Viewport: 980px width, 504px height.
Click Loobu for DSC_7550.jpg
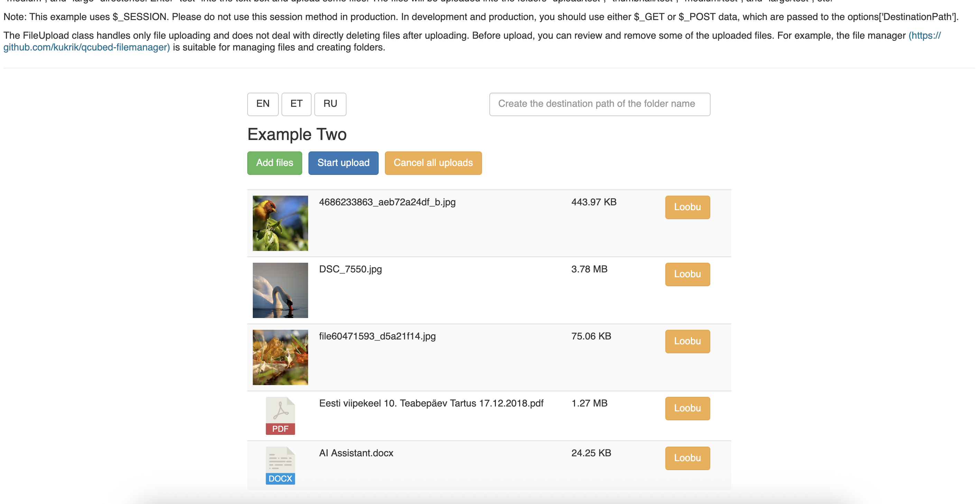[x=687, y=274]
